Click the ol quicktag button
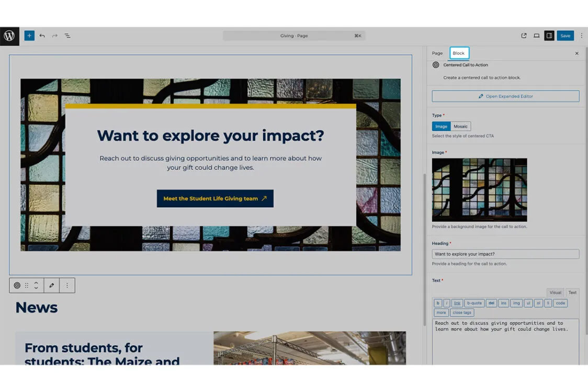Image resolution: width=588 pixels, height=392 pixels. pyautogui.click(x=538, y=303)
